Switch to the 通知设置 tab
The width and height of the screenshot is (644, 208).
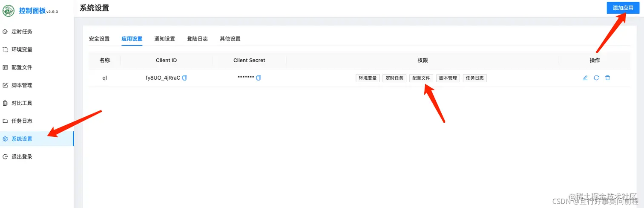click(x=164, y=39)
